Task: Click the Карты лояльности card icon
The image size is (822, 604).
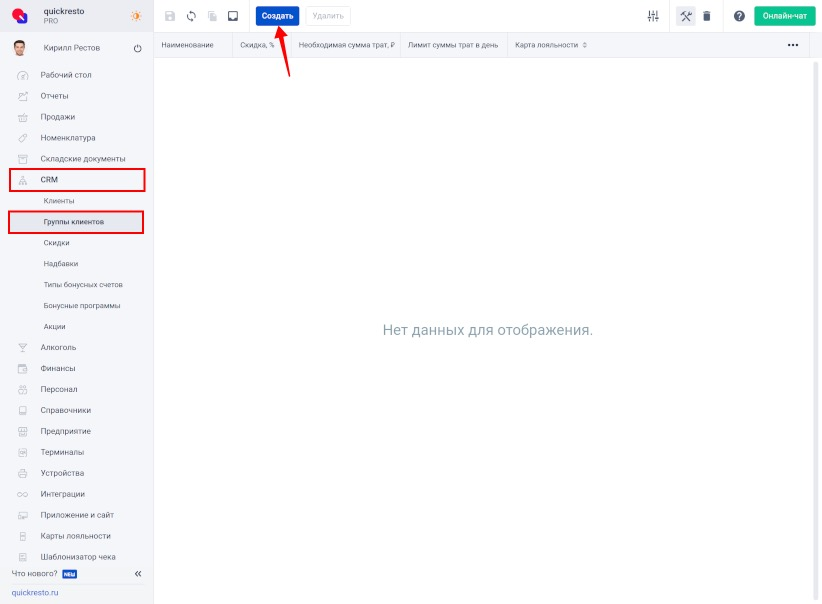Action: coord(23,536)
